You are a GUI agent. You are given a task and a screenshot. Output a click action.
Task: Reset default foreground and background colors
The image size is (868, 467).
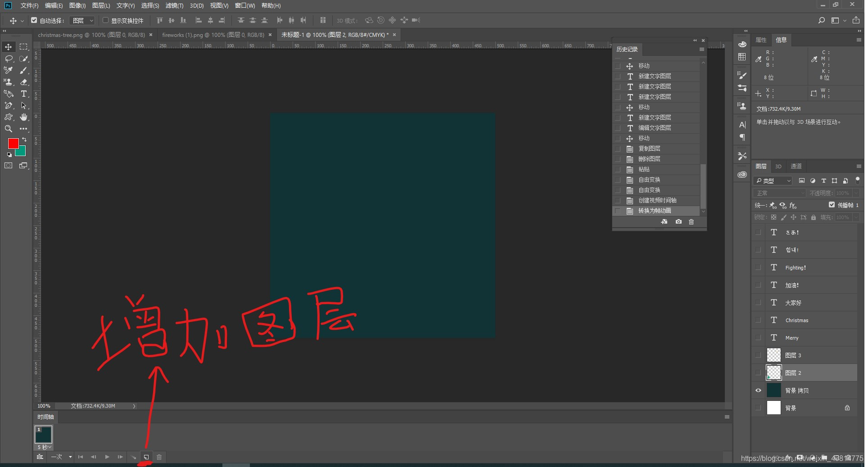(9, 155)
